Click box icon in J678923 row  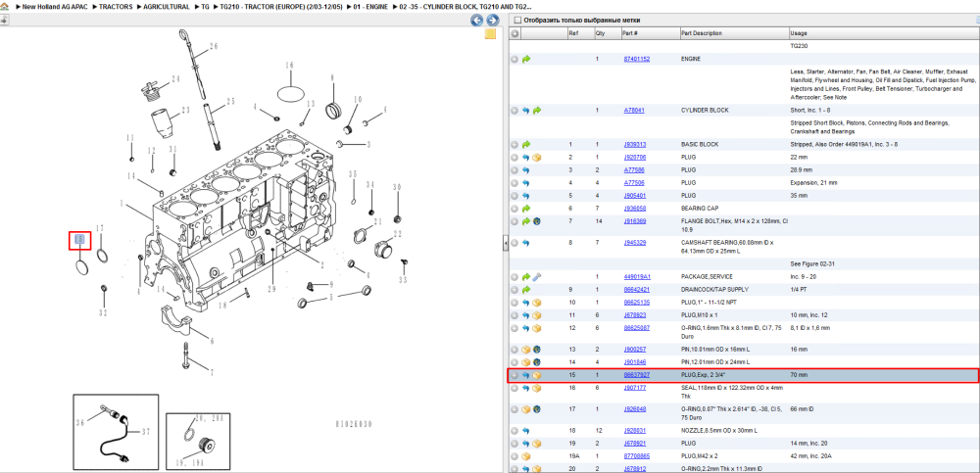coord(536,315)
